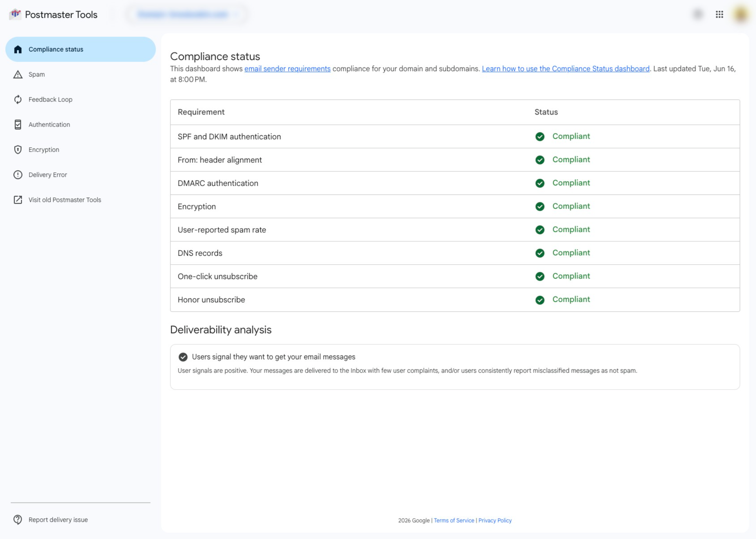Click the User signals are positive description
The image size is (756, 539).
click(x=408, y=371)
